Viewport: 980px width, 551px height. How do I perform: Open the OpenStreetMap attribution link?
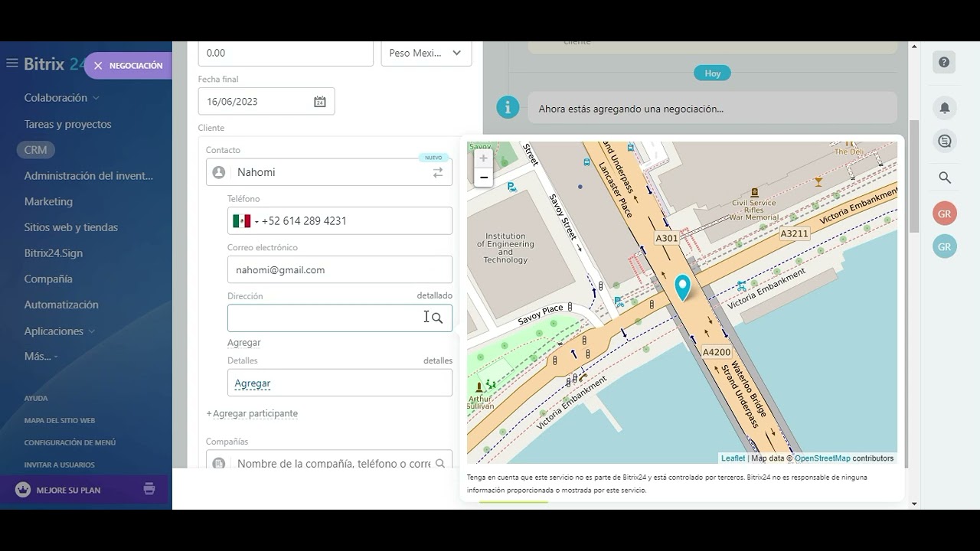point(822,458)
